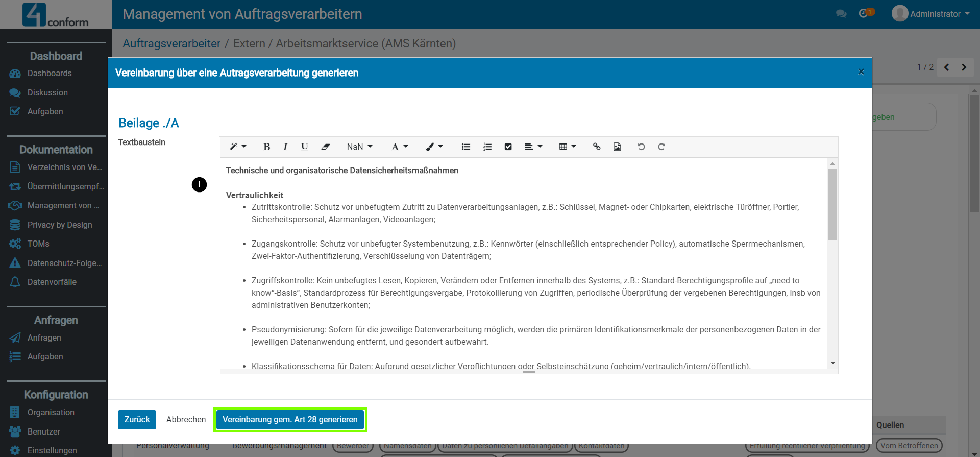980x457 pixels.
Task: Open the magic wand style dropdown
Action: coord(238,147)
